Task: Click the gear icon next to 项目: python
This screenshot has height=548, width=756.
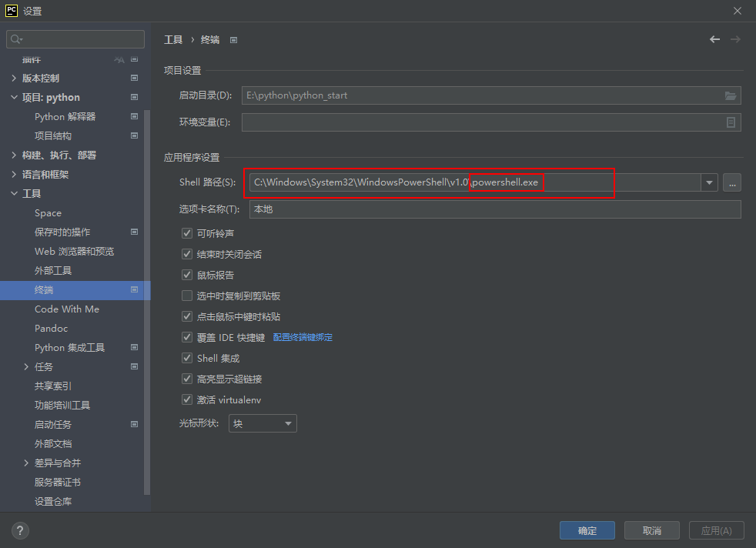Action: click(x=134, y=97)
